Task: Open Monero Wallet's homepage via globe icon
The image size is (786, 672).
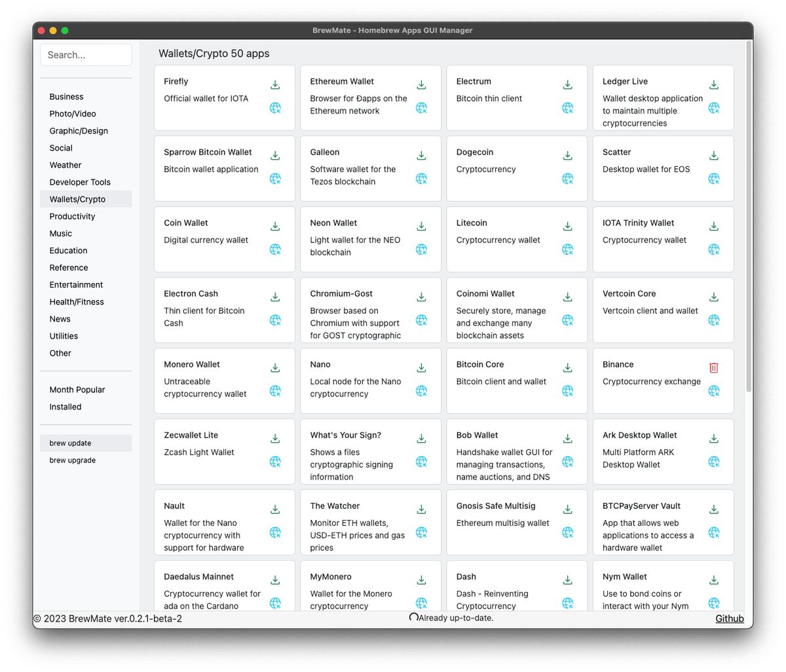Action: (275, 391)
